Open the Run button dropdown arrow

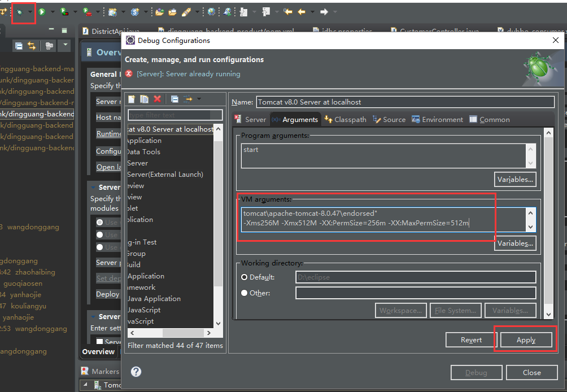point(53,12)
